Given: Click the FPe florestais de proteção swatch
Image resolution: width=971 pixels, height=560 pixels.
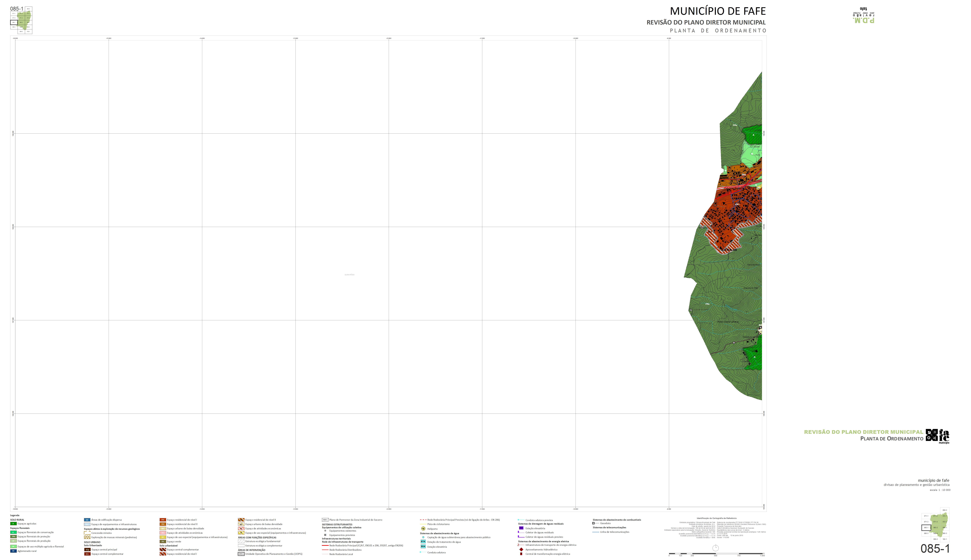Looking at the screenshot, I should (x=13, y=537).
